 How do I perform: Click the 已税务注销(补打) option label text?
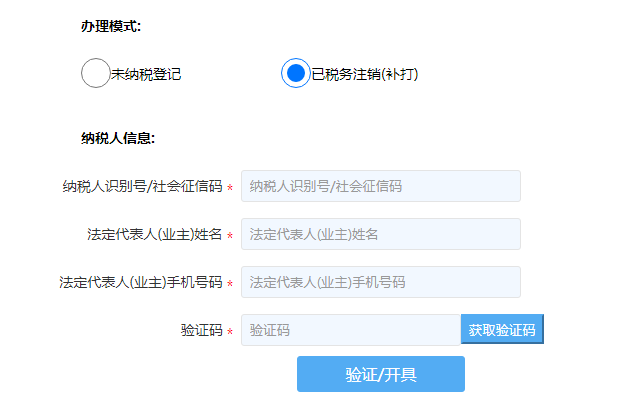[x=364, y=74]
